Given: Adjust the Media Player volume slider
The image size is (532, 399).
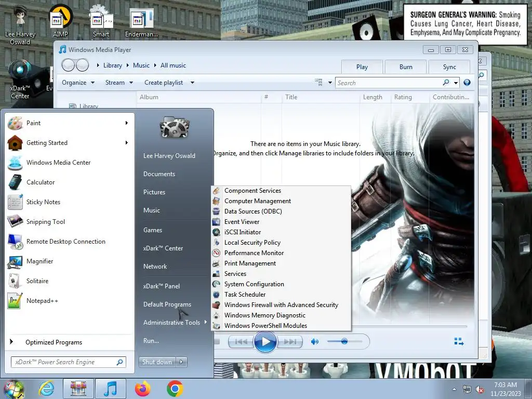Looking at the screenshot, I should (x=344, y=341).
